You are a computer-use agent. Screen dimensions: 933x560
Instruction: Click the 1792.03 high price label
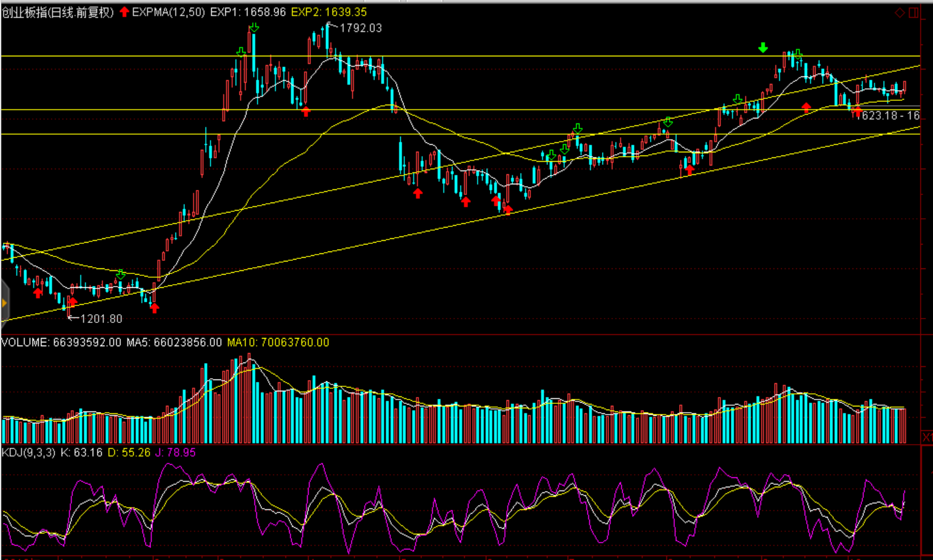360,28
